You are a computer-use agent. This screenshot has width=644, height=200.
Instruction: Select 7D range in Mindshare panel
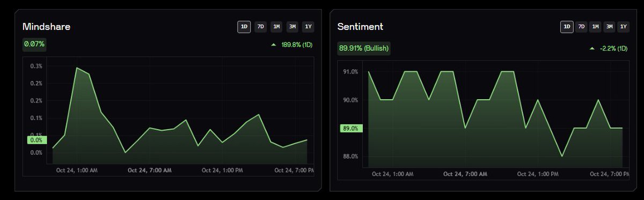tap(260, 27)
